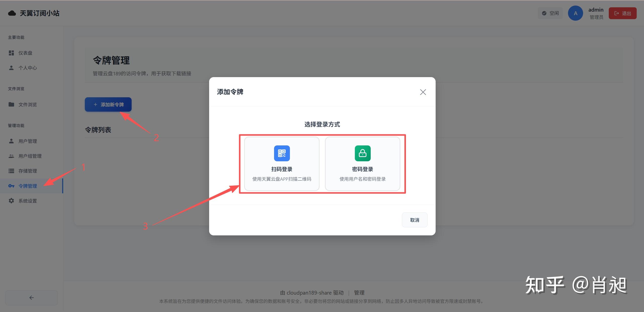Viewport: 644px width, 312px height.
Task: Click 取消 to cancel the dialog
Action: [x=414, y=220]
